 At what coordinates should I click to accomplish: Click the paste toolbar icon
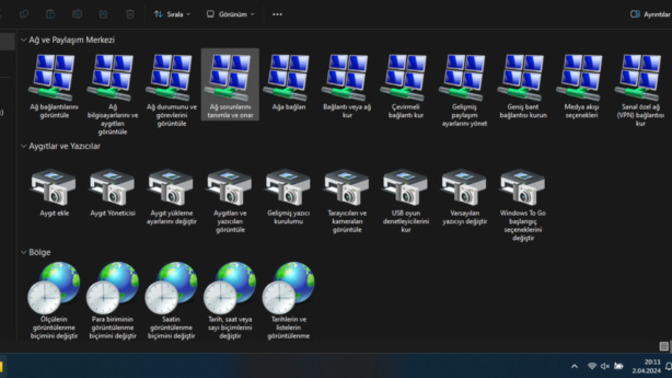pyautogui.click(x=51, y=14)
